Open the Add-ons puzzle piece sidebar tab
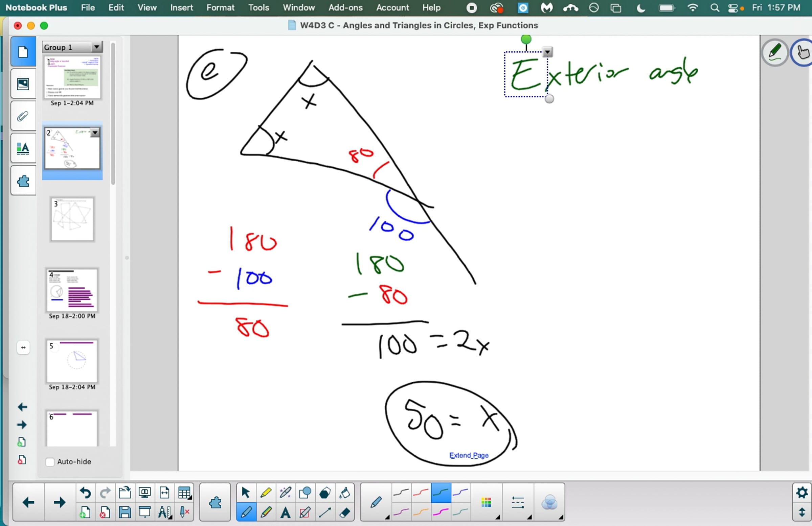 pos(23,181)
